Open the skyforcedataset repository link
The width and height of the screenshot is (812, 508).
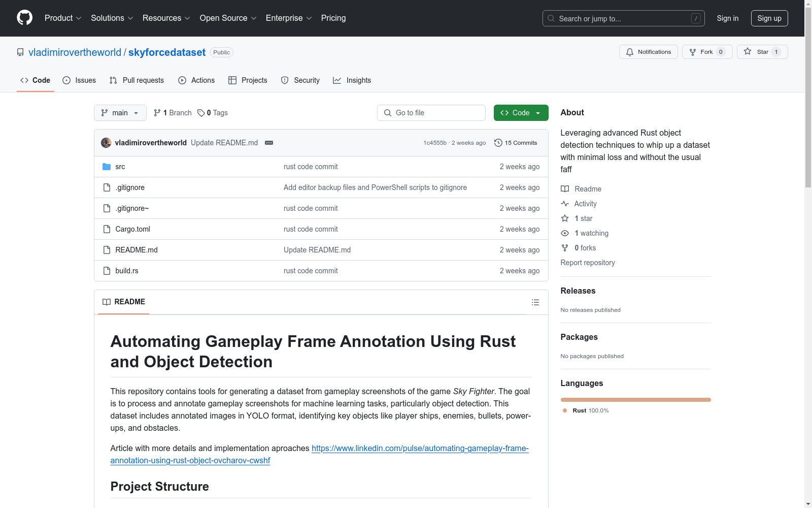pyautogui.click(x=167, y=52)
